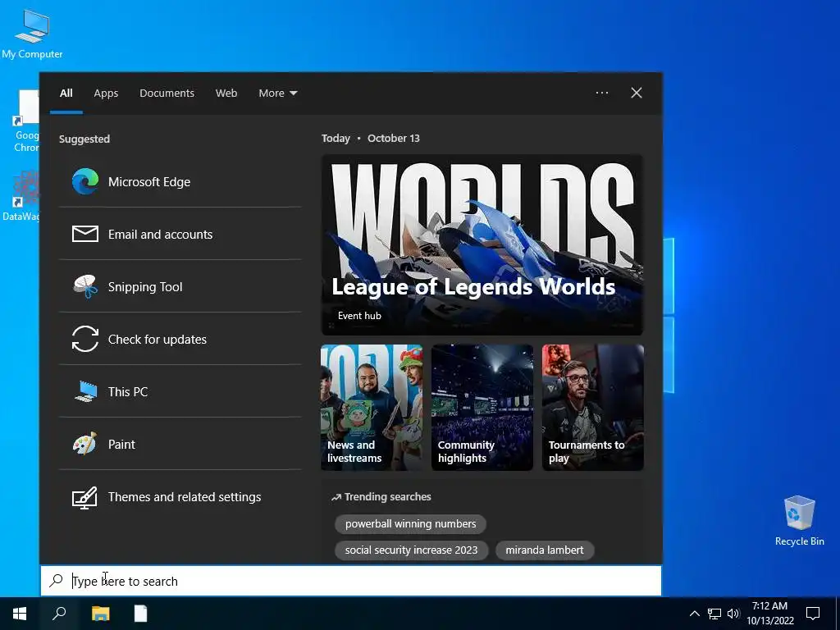Click the Today October 13 heading
840x630 pixels.
tap(371, 138)
